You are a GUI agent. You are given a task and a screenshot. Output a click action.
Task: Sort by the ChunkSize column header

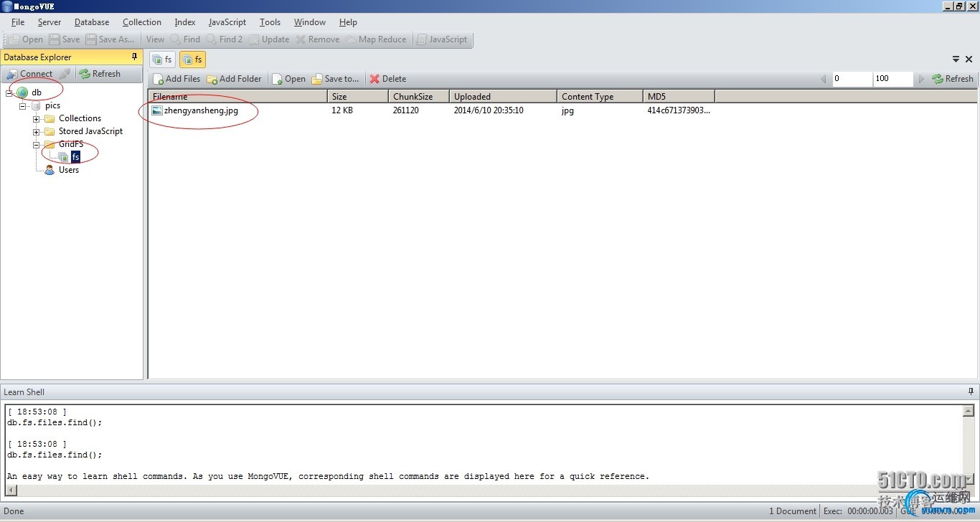(419, 96)
